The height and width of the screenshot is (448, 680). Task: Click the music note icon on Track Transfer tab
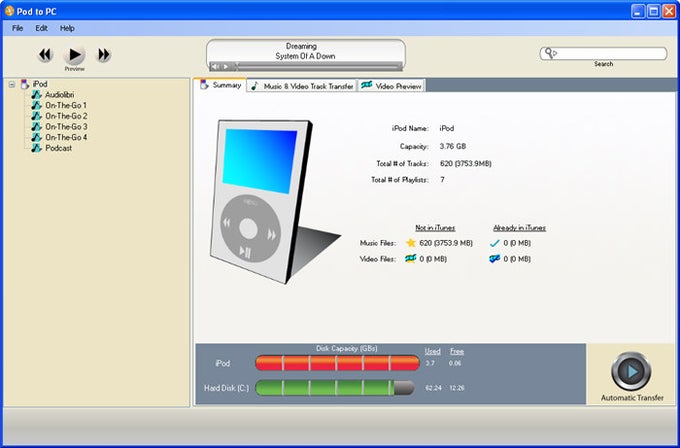click(255, 86)
